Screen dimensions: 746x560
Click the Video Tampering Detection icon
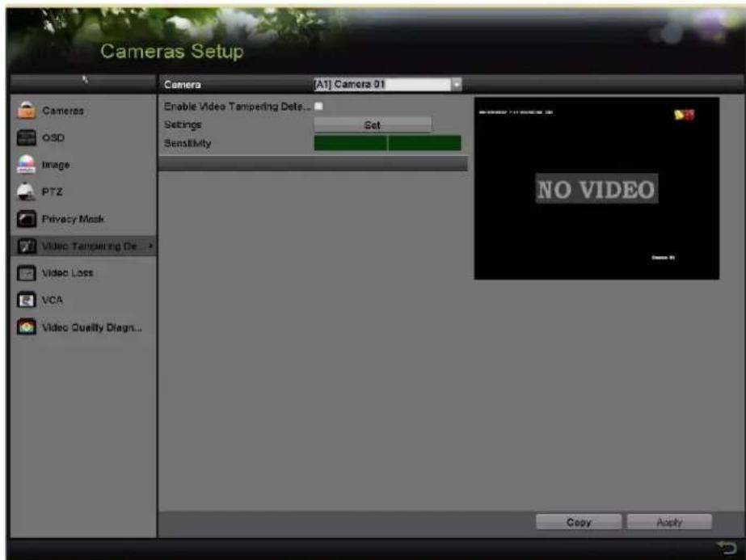pos(26,246)
